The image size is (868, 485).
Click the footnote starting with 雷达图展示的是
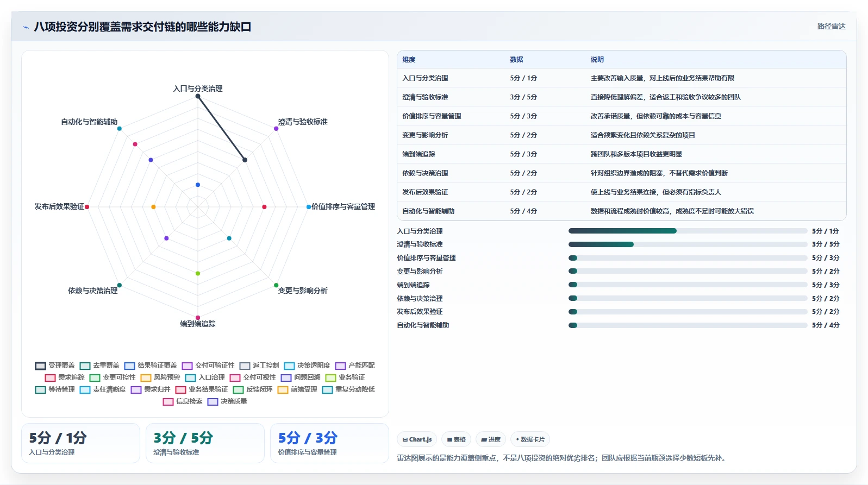(x=563, y=458)
